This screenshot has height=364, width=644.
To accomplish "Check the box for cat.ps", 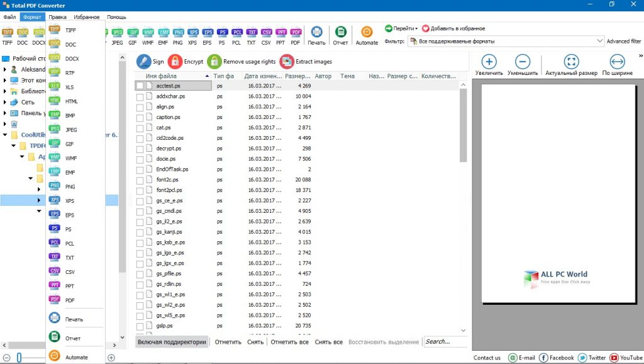I will 140,128.
